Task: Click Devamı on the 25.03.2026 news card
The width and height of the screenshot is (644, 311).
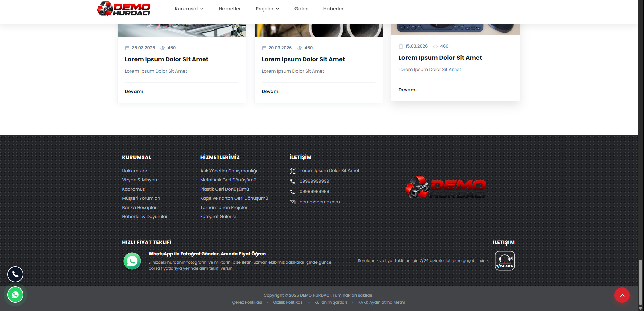Action: (x=134, y=91)
